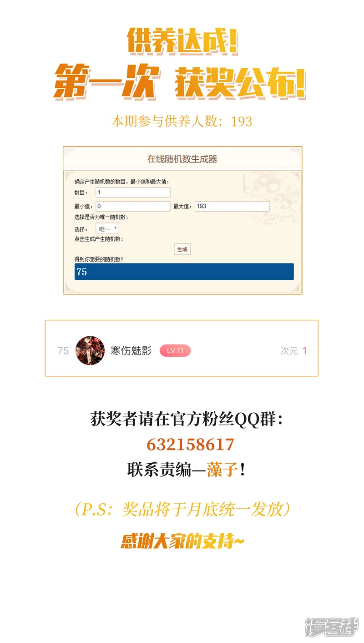The height and width of the screenshot is (643, 364).
Task: Click the 在线随机数生成器 title header
Action: pyautogui.click(x=182, y=159)
